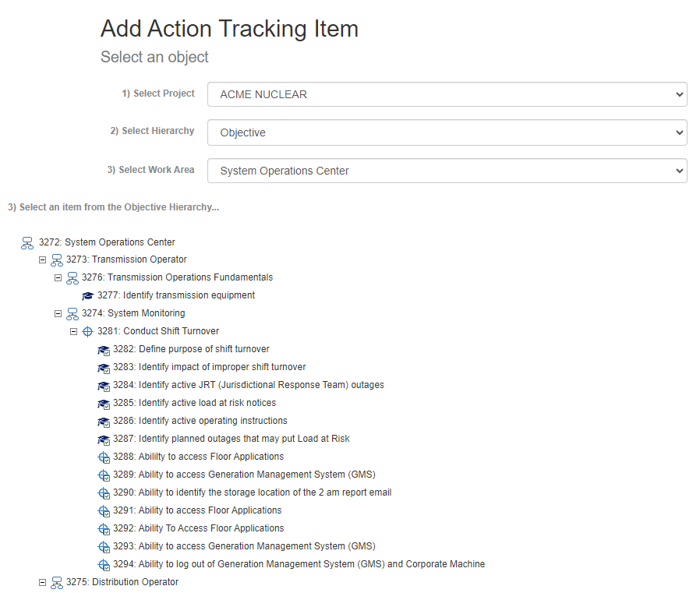Image resolution: width=700 pixels, height=593 pixels.
Task: Click the graduation cap icon for item 3277
Action: tap(88, 296)
